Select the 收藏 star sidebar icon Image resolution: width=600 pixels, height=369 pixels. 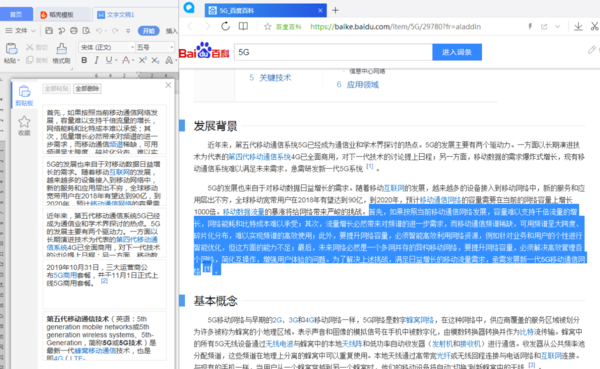[x=24, y=126]
